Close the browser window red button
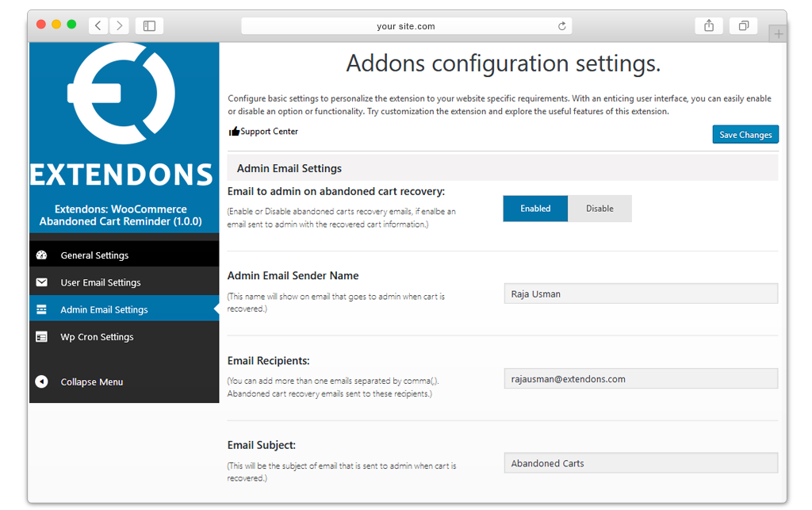The width and height of the screenshot is (812, 510). pos(41,25)
